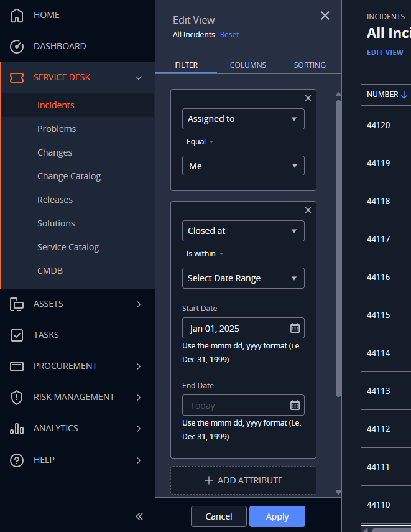This screenshot has width=411, height=532.
Task: Open Start Date calendar picker
Action: click(x=295, y=328)
